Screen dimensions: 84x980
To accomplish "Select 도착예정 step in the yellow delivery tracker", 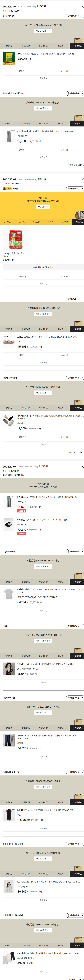I will [65, 222].
